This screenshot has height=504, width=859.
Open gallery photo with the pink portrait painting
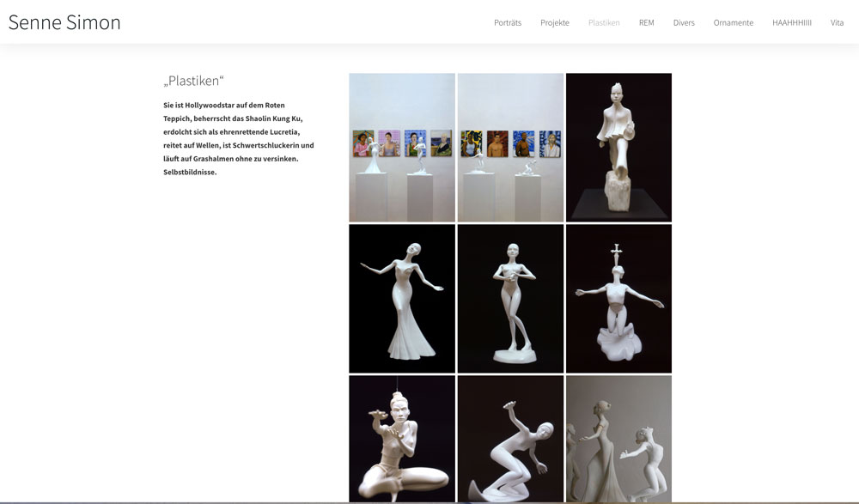point(402,147)
